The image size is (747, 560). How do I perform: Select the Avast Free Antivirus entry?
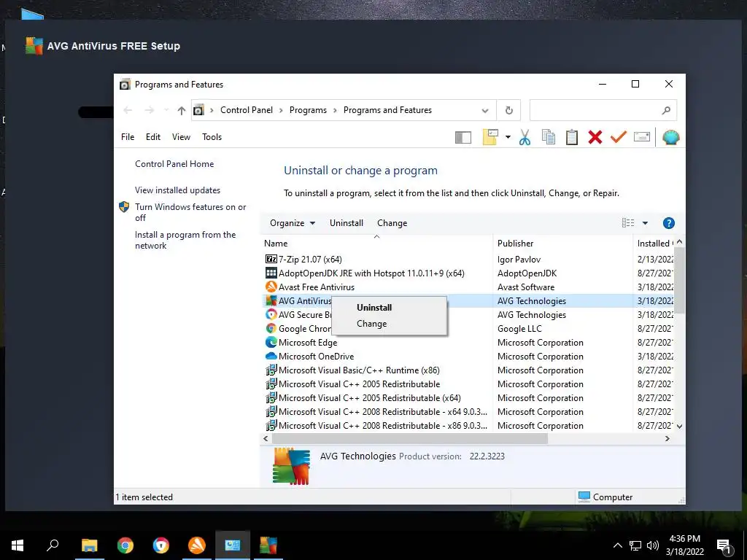click(x=317, y=287)
